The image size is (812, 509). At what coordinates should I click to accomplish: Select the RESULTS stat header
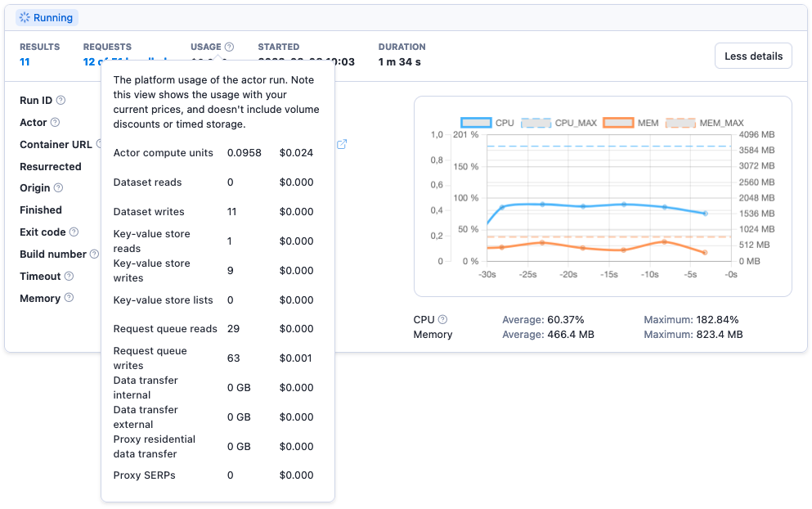click(39, 47)
